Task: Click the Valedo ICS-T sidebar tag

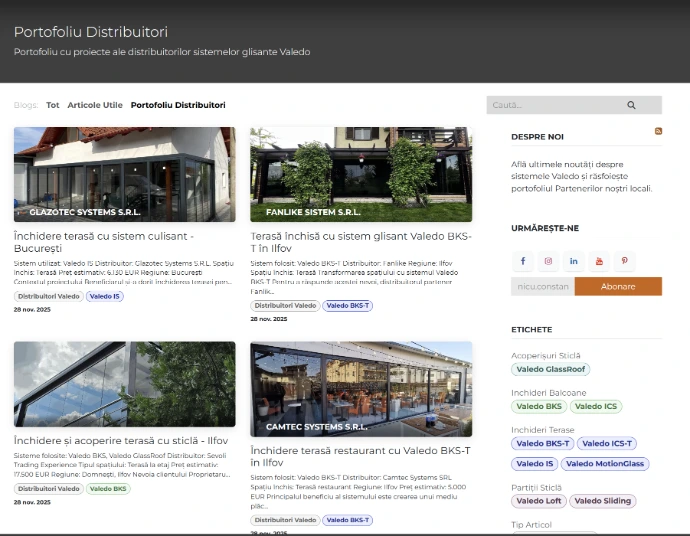Action: point(606,443)
